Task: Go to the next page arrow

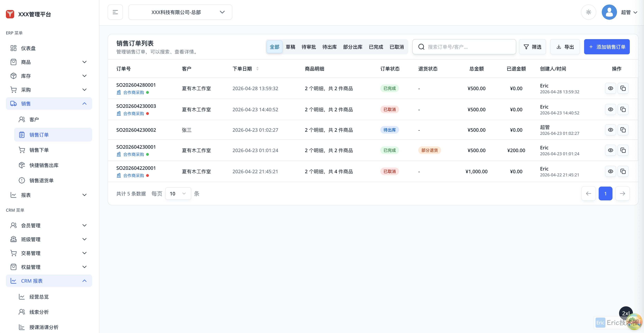Action: click(623, 193)
